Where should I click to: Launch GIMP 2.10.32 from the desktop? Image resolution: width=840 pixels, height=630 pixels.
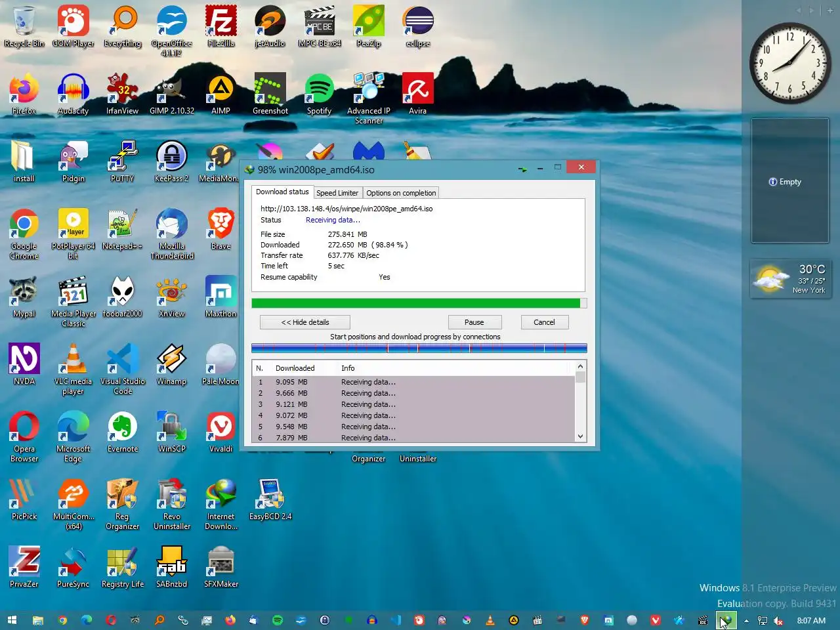[x=171, y=94]
